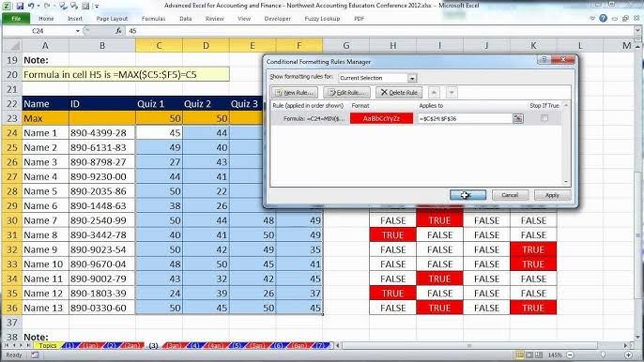644x362 pixels.
Task: Save the workbook from Quick Access toolbar
Action: pos(20,6)
